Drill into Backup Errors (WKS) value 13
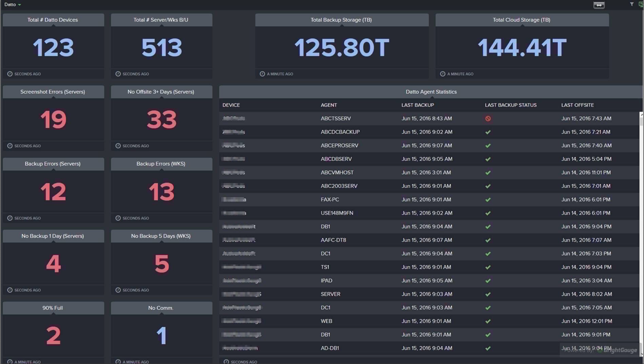Image resolution: width=644 pixels, height=364 pixels. click(x=161, y=192)
